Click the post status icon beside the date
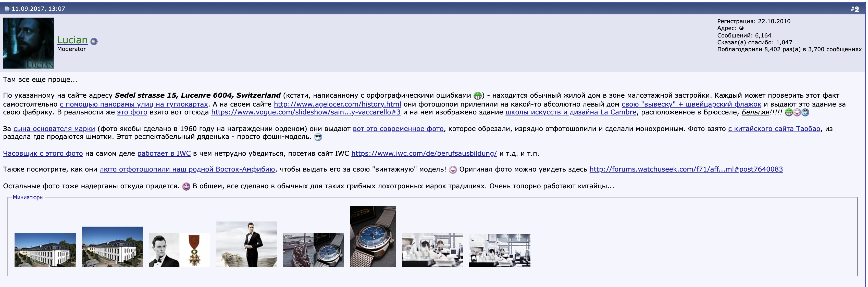 click(x=7, y=9)
